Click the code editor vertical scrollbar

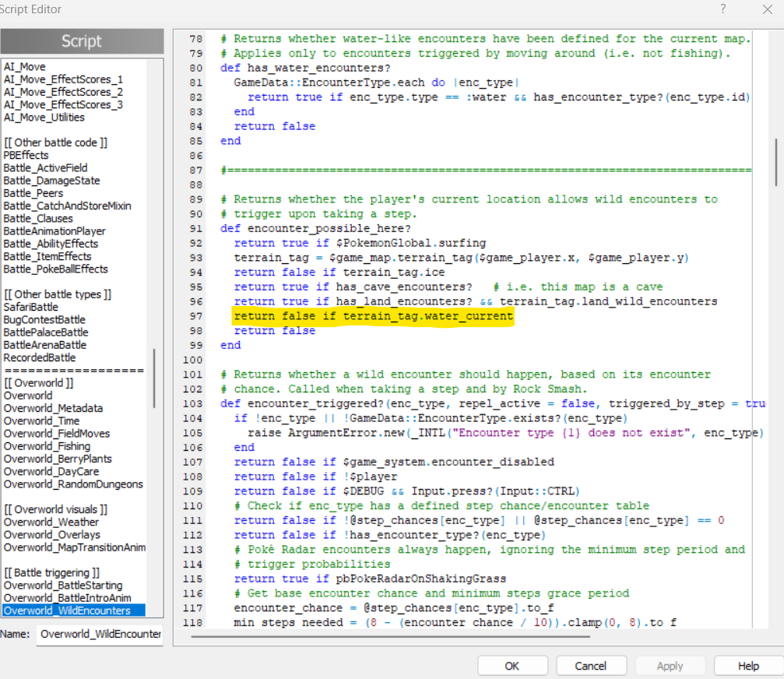(775, 162)
